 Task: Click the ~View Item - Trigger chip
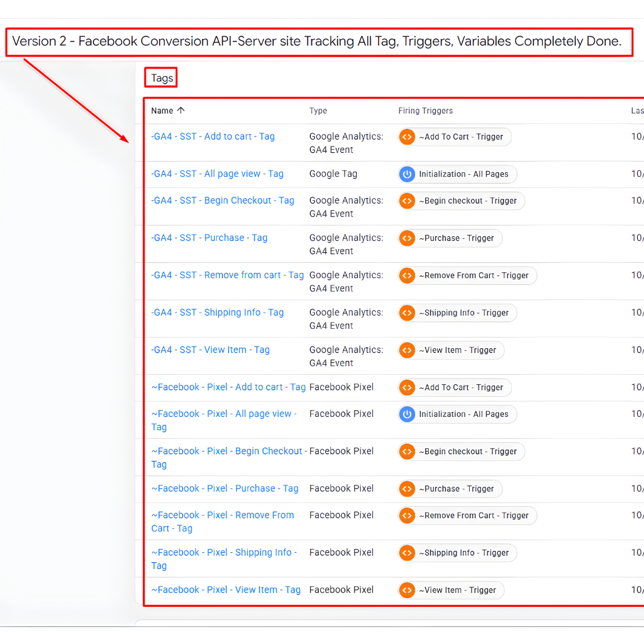[x=450, y=350]
